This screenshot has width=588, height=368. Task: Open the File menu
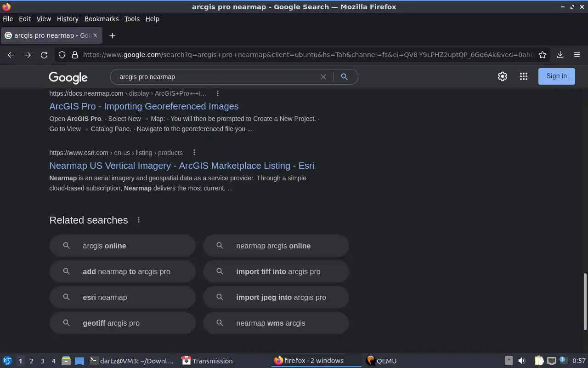point(8,19)
